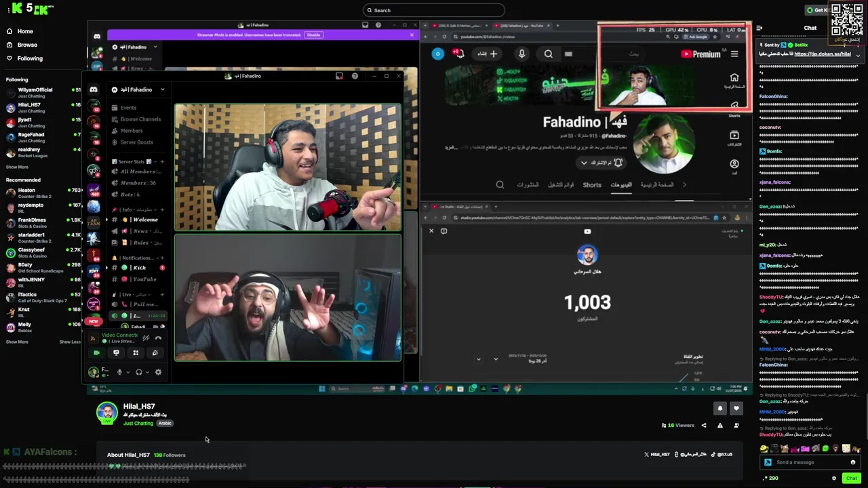Open the X link Hilal_HS7
The height and width of the screenshot is (488, 868).
click(657, 454)
